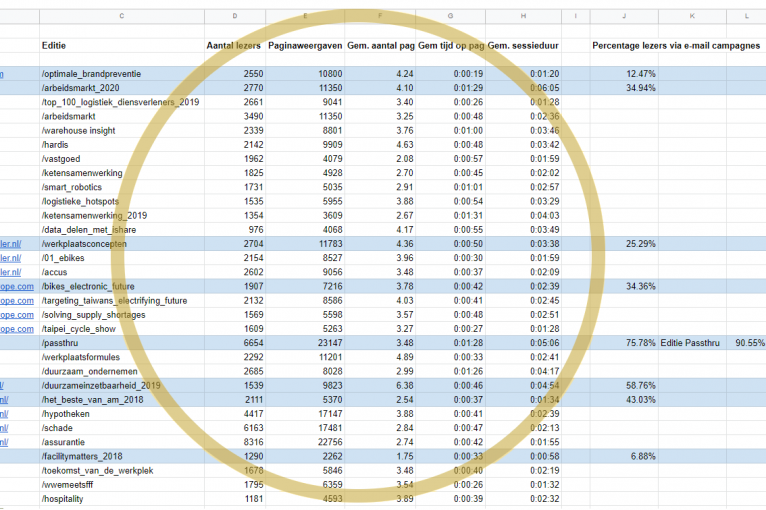Select column C header
766x510 pixels.
coord(121,16)
